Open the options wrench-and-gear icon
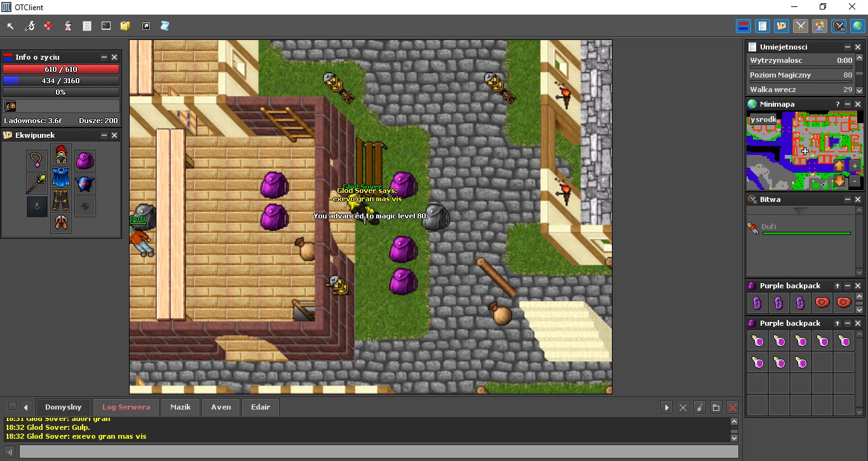 click(29, 26)
